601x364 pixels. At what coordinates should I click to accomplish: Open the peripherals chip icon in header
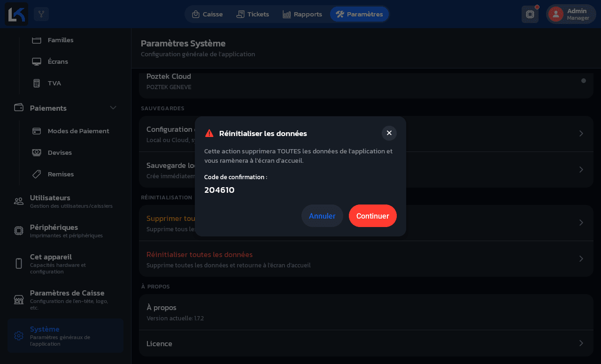click(530, 14)
